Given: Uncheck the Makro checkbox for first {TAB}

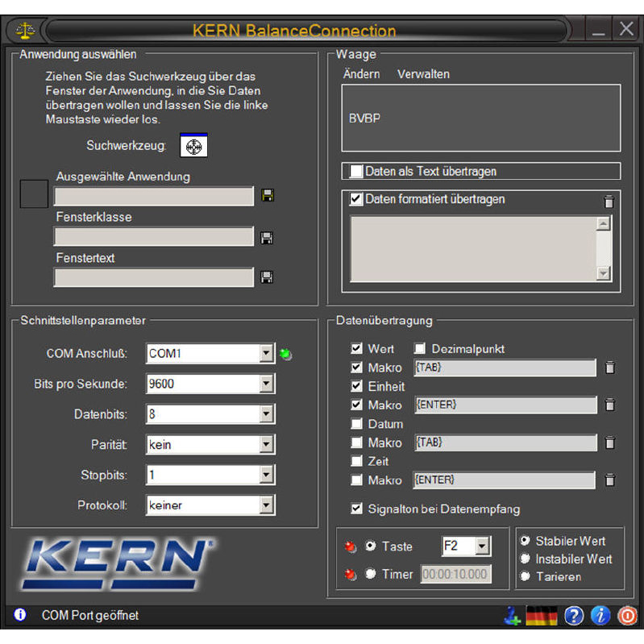Looking at the screenshot, I should pos(356,368).
